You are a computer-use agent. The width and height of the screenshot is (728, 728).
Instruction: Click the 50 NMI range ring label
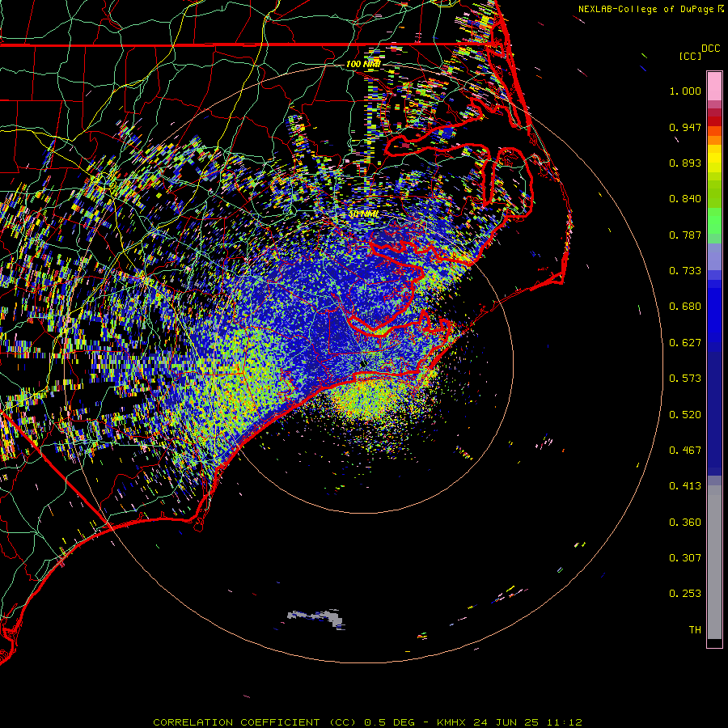click(363, 214)
